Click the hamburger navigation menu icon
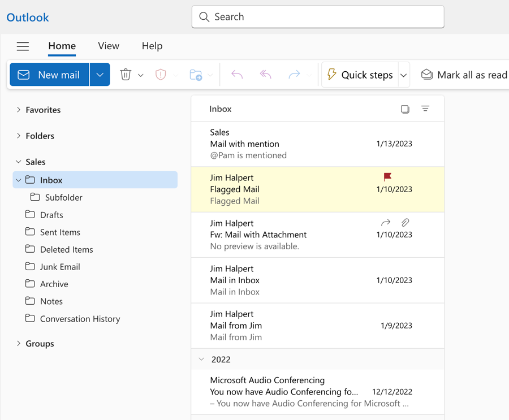509x420 pixels. pos(23,46)
